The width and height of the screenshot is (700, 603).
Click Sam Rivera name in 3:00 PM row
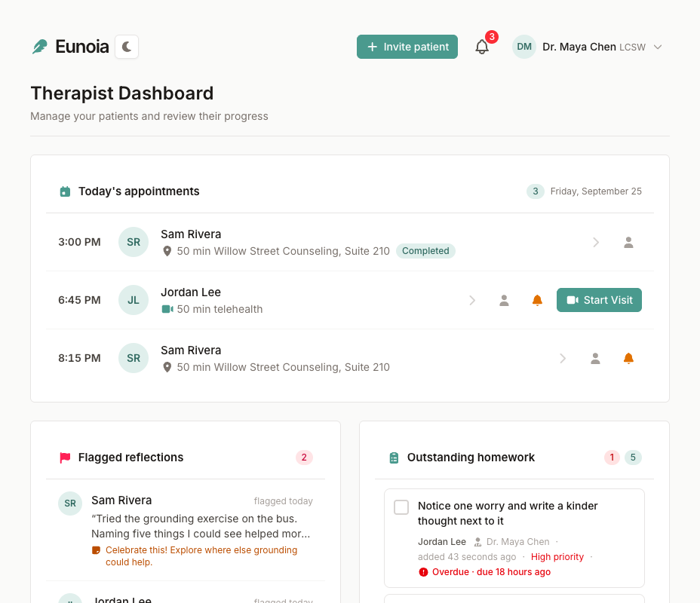coord(191,234)
